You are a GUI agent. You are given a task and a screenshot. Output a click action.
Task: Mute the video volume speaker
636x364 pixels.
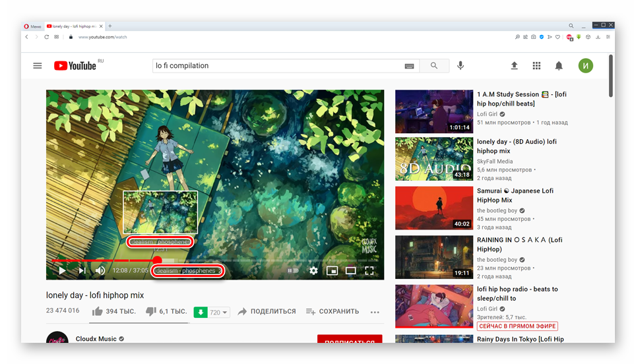(100, 270)
